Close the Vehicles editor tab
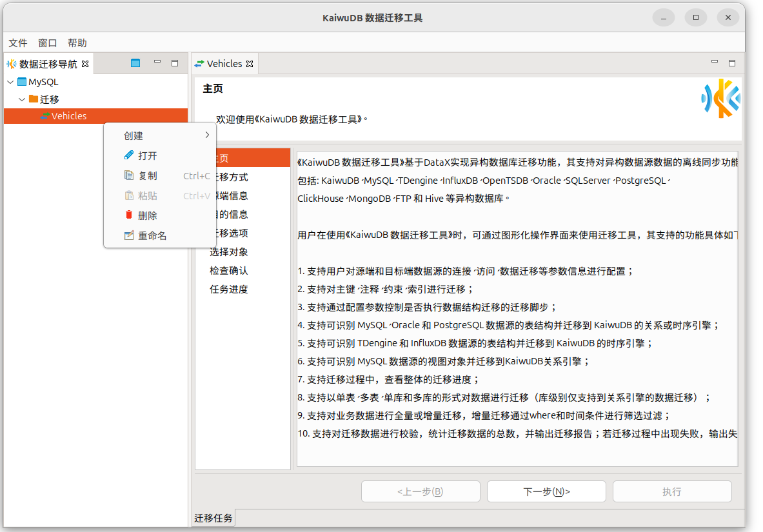The height and width of the screenshot is (532, 763). coord(250,64)
